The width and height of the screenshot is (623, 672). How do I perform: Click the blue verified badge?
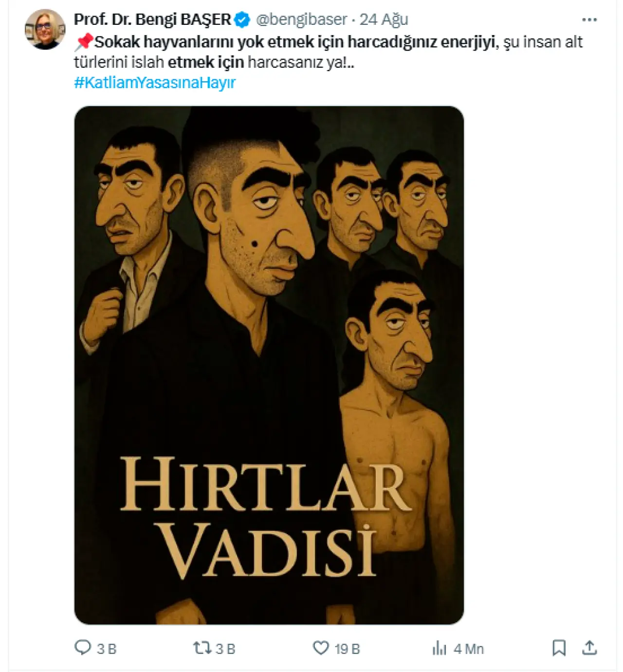click(x=242, y=20)
